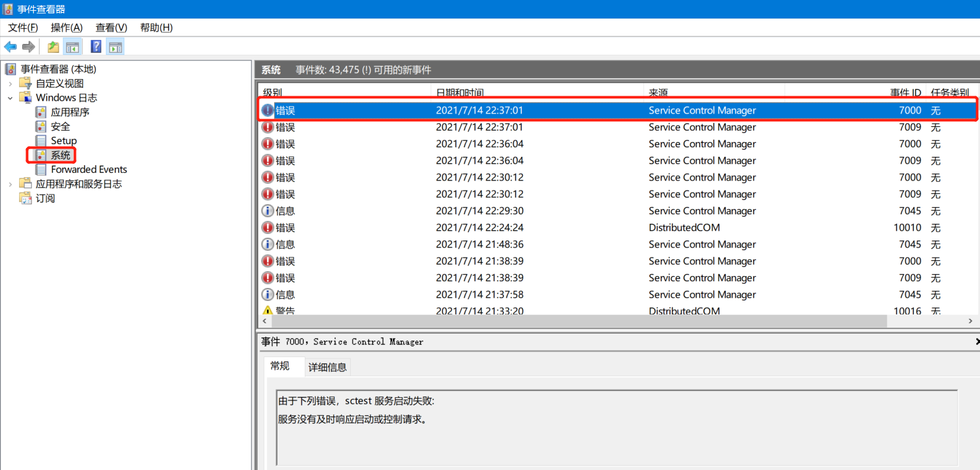Open the 操作(A) menu
980x470 pixels.
coord(67,27)
